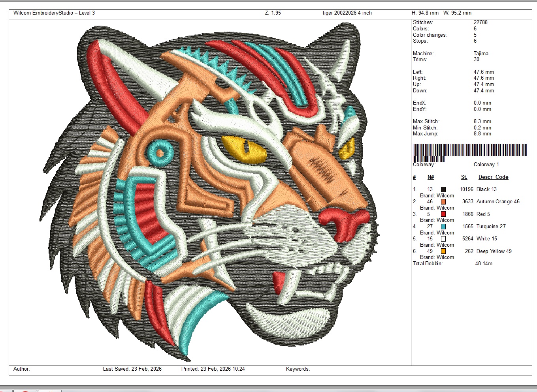Click the Author field in the footer
The image size is (537, 392).
(x=22, y=369)
